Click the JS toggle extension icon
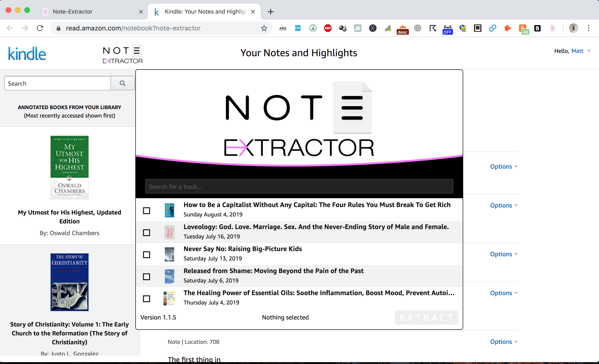Viewport: 599px width, 364px height. (358, 28)
